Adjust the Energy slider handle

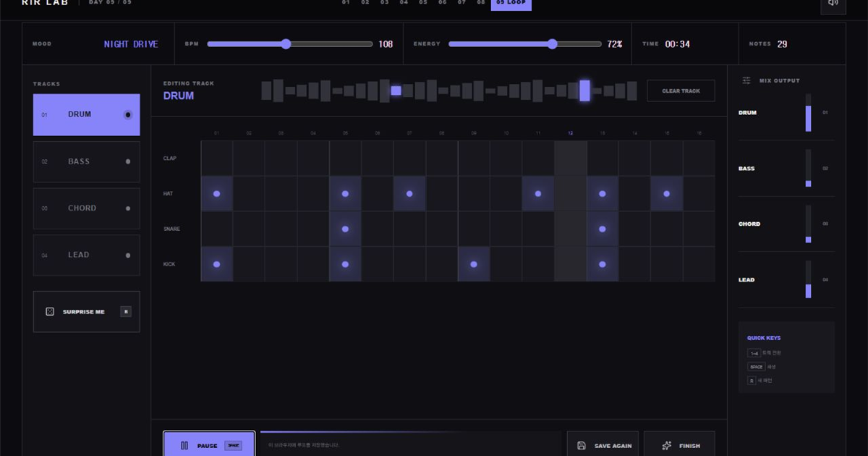coord(553,44)
